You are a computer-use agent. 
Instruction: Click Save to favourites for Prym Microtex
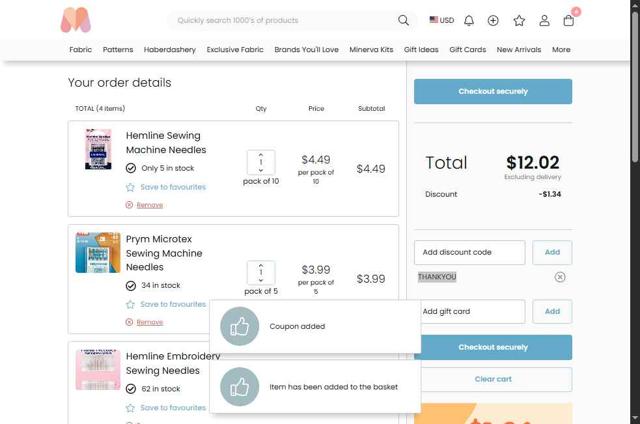[x=173, y=304]
